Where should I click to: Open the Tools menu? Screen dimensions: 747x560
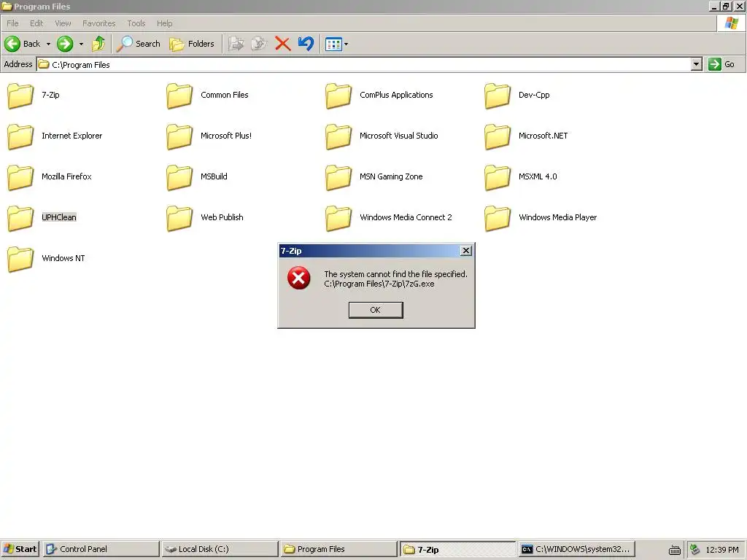click(136, 23)
